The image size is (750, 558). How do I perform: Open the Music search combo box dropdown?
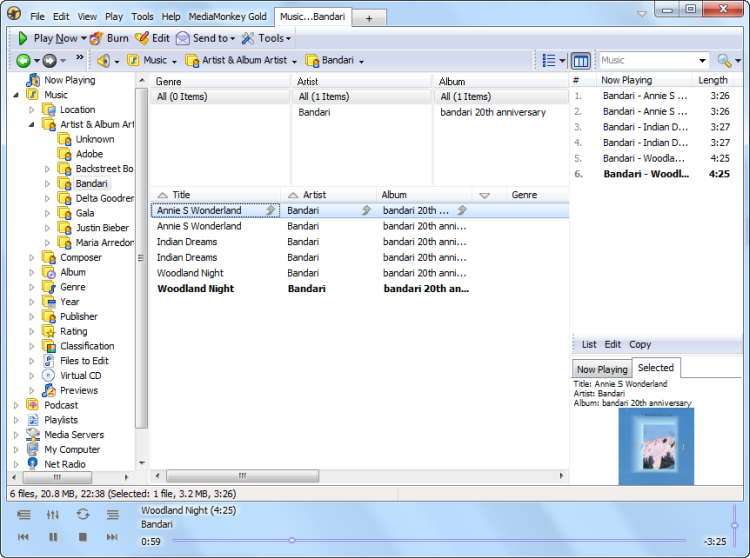702,61
